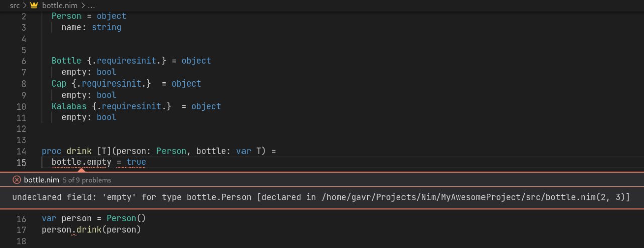Click line number 15 in the gutter
Image resolution: width=644 pixels, height=248 pixels.
click(21, 162)
